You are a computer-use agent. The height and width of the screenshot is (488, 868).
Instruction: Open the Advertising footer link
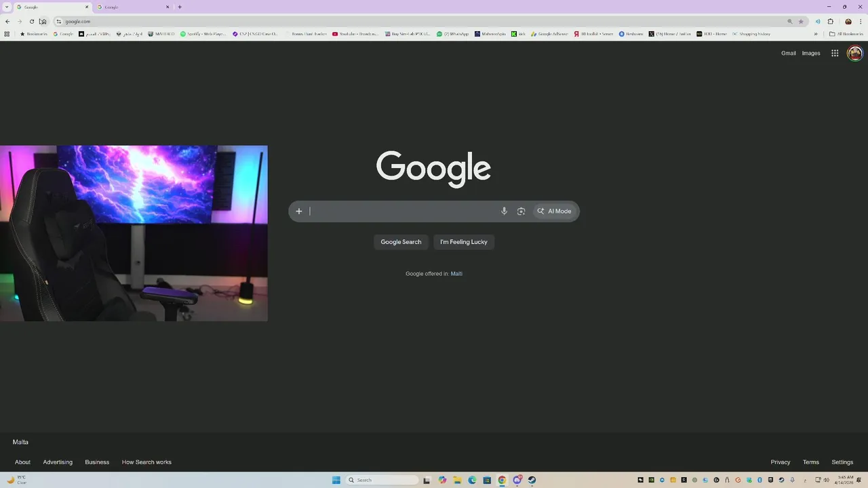coord(58,462)
